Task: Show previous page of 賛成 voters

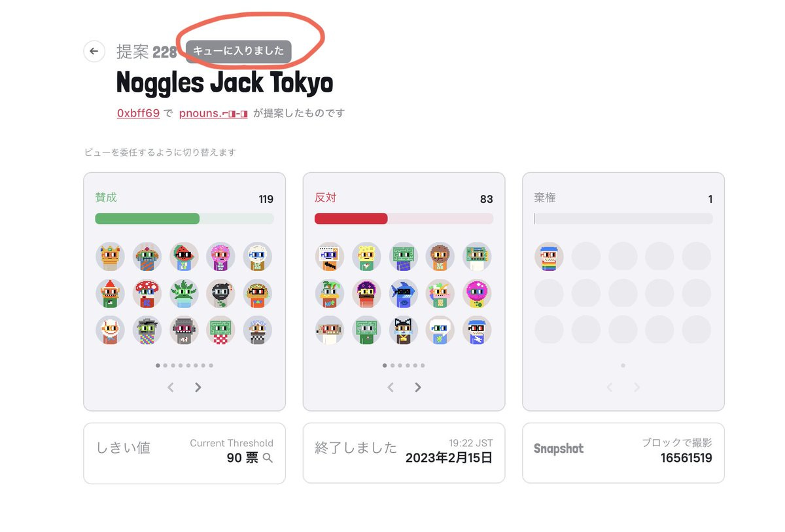Action: click(x=171, y=387)
